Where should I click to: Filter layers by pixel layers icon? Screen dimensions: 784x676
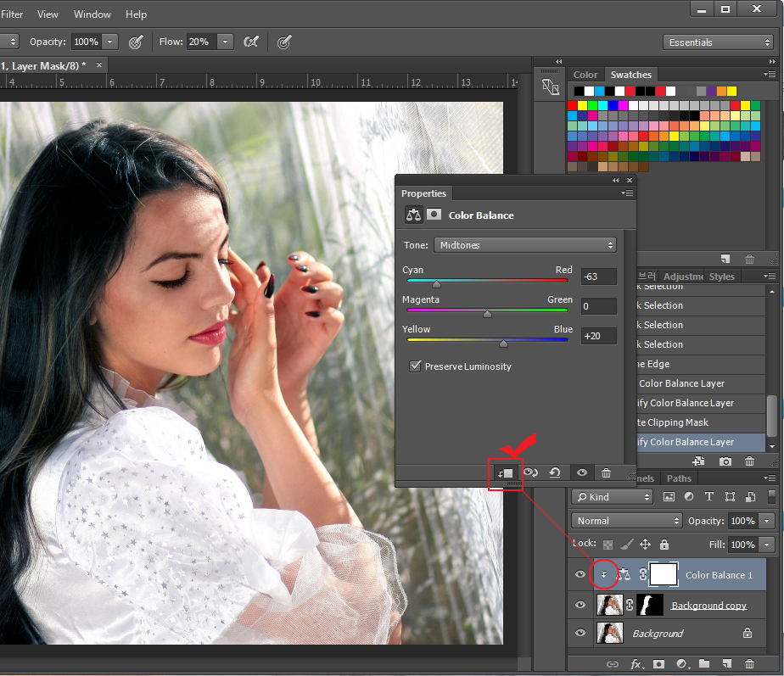[669, 496]
